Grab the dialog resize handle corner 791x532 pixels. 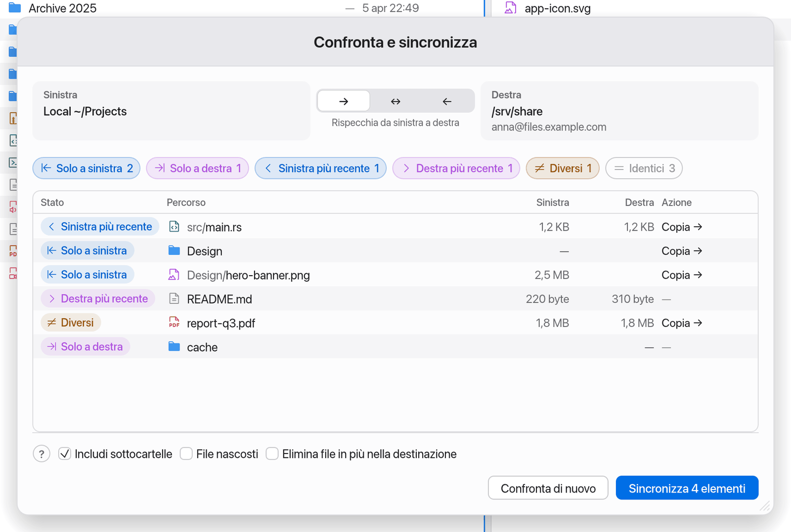[765, 506]
